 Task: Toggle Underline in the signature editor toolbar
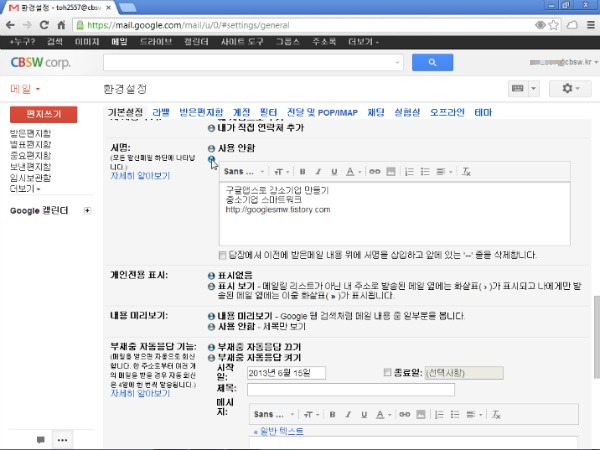click(x=334, y=172)
